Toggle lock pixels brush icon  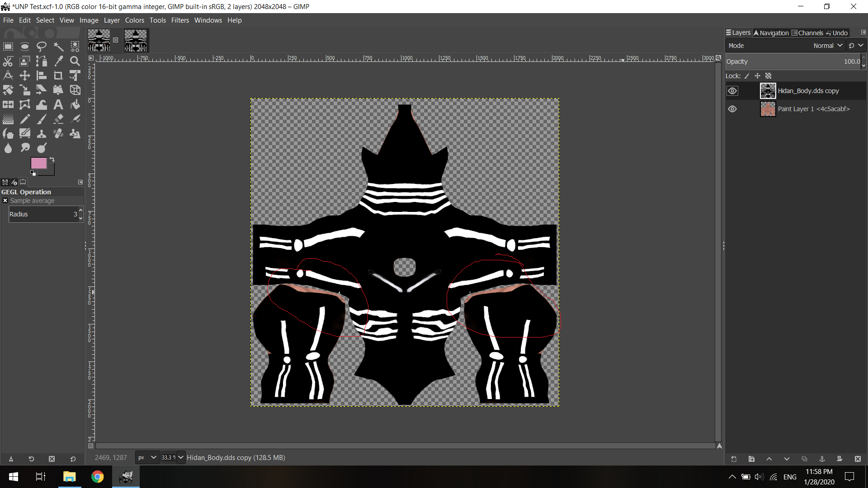747,76
